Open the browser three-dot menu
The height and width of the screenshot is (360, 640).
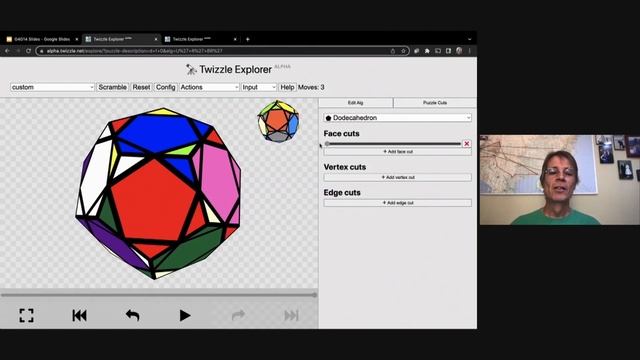click(x=470, y=51)
